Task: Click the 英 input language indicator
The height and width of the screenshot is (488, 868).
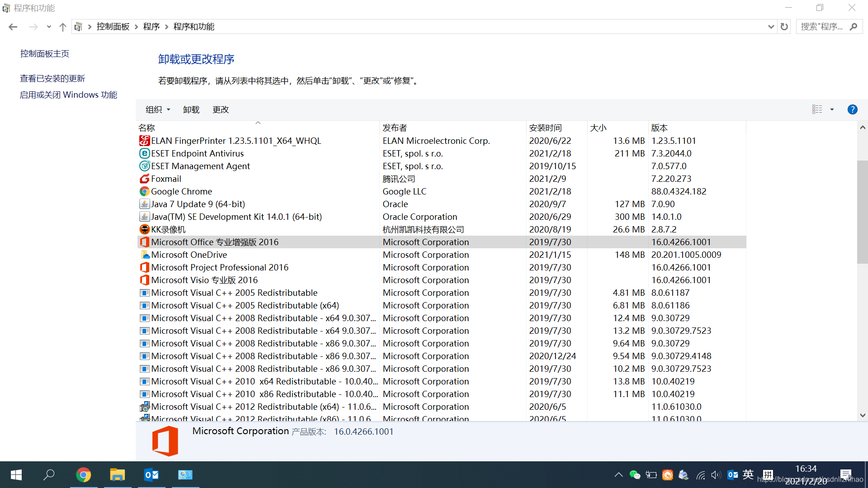Action: point(748,474)
